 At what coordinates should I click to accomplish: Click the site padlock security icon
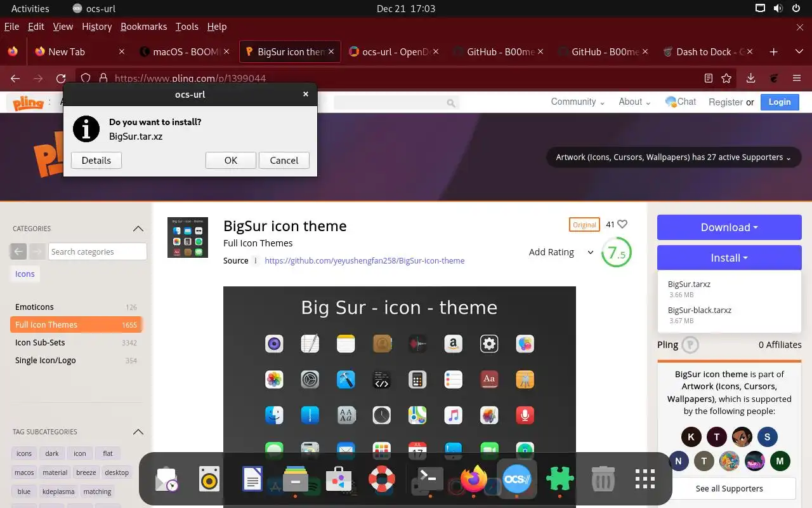(103, 79)
